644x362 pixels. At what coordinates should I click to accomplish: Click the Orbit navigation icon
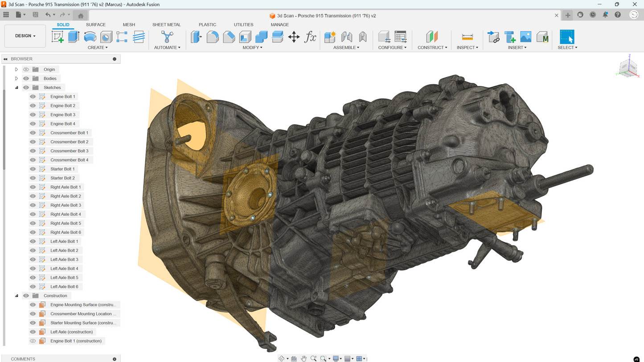[x=281, y=358]
